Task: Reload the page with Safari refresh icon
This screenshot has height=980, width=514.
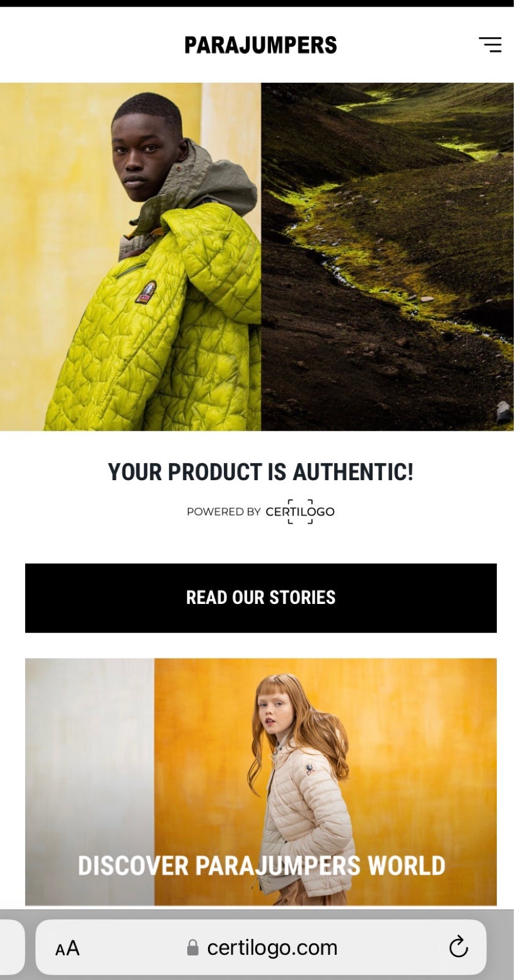Action: 458,947
